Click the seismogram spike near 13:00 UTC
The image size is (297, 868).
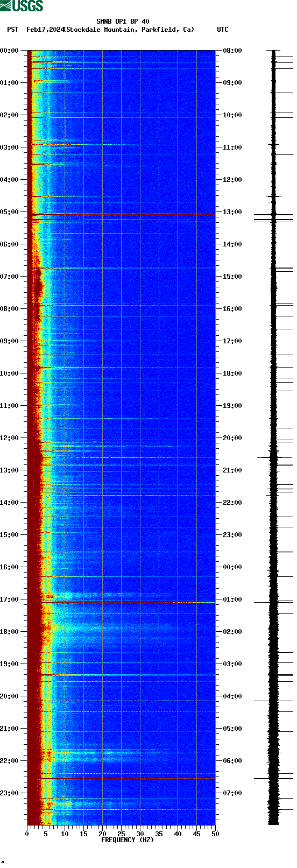coord(274,215)
